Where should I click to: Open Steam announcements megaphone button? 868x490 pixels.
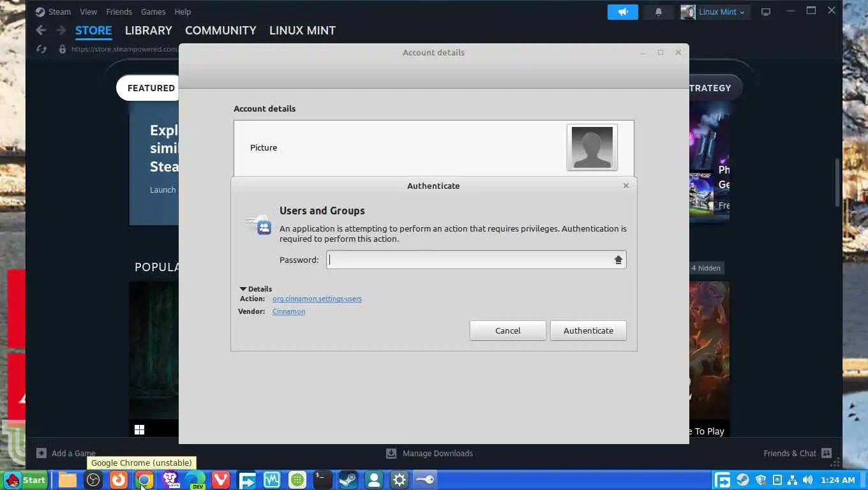pyautogui.click(x=623, y=11)
